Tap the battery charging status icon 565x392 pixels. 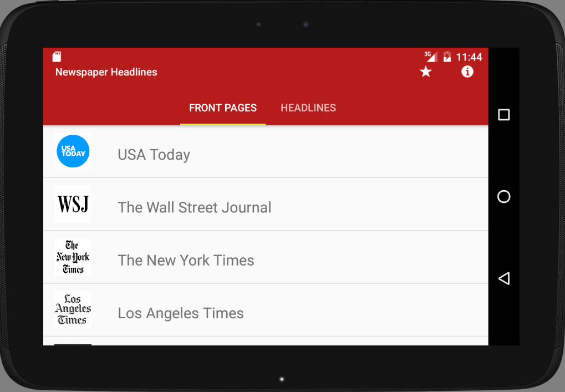coord(447,57)
